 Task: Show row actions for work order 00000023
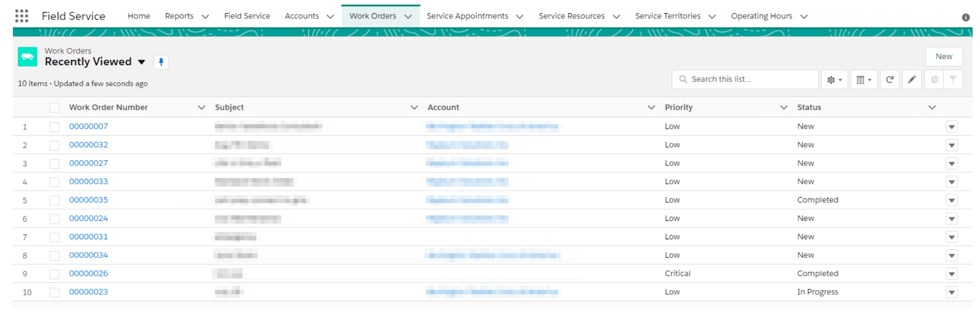952,292
